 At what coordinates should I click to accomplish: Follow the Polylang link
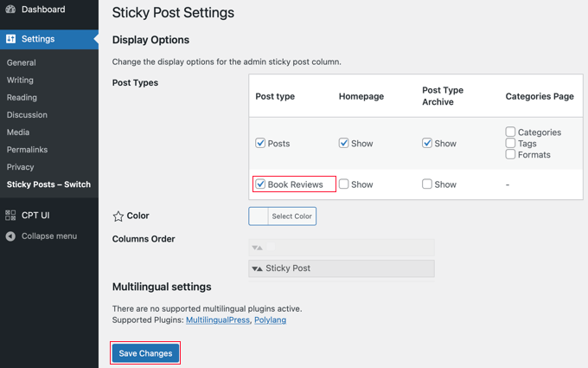click(271, 320)
